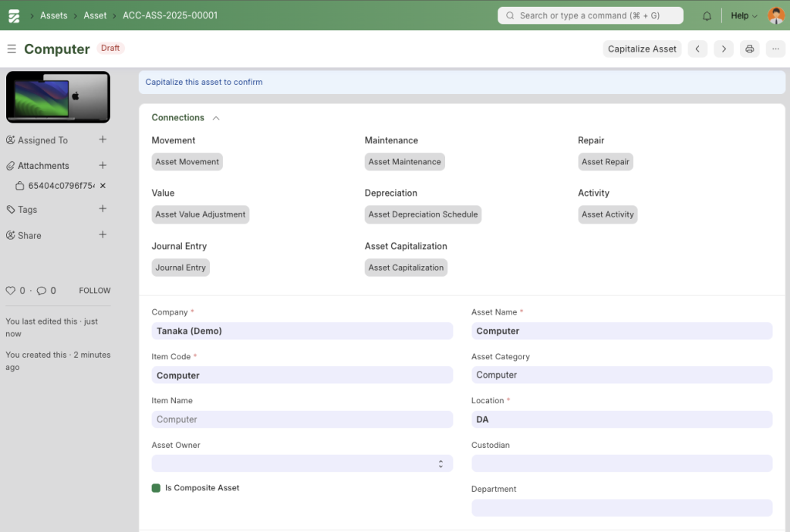Open the three-dots more options menu

tap(775, 49)
